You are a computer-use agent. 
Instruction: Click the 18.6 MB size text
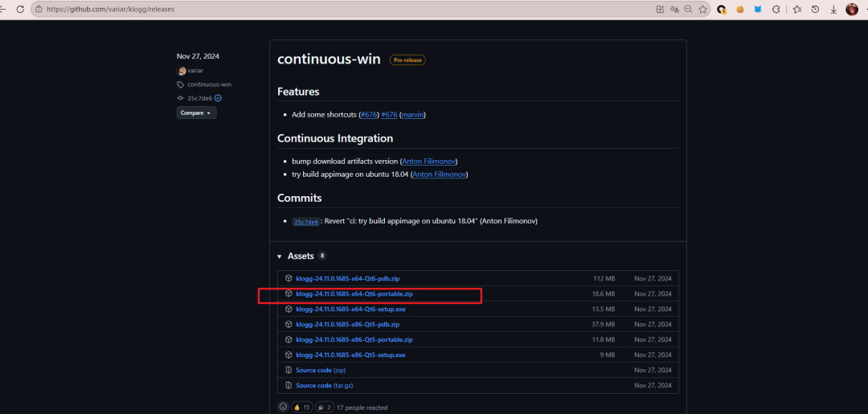(x=604, y=294)
